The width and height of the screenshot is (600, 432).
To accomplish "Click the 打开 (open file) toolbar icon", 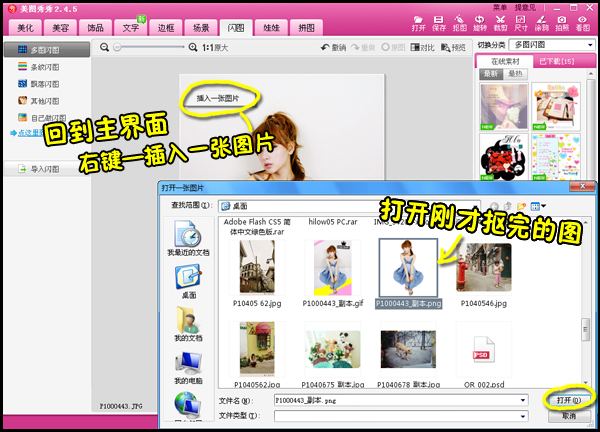I will coord(420,20).
